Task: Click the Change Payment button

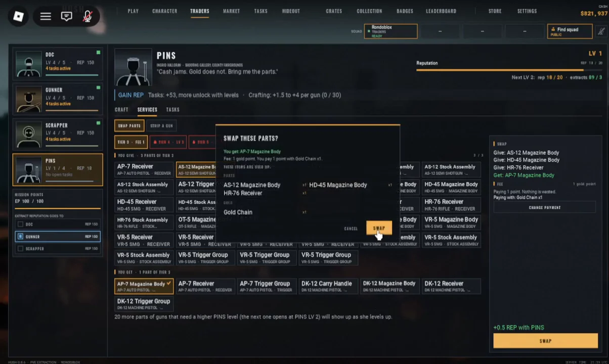Action: [x=545, y=207]
